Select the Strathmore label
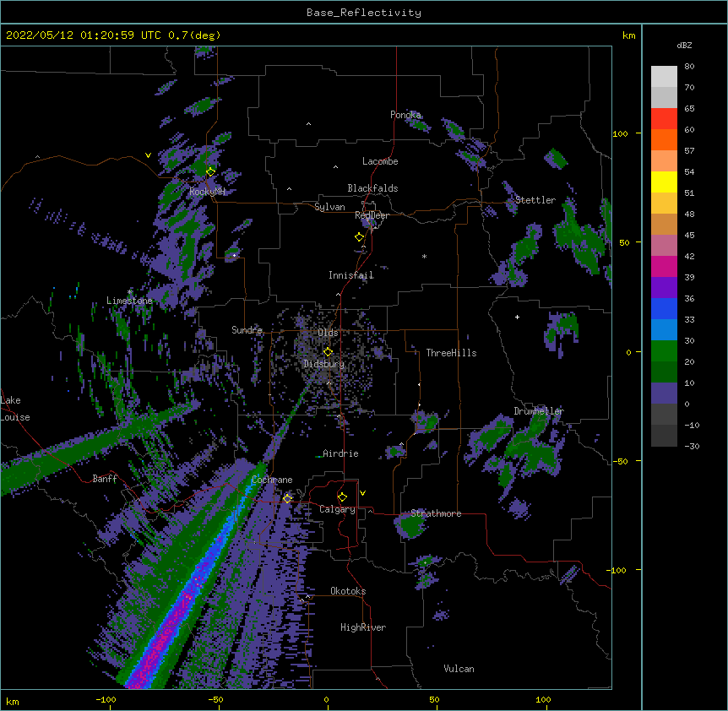 [436, 513]
